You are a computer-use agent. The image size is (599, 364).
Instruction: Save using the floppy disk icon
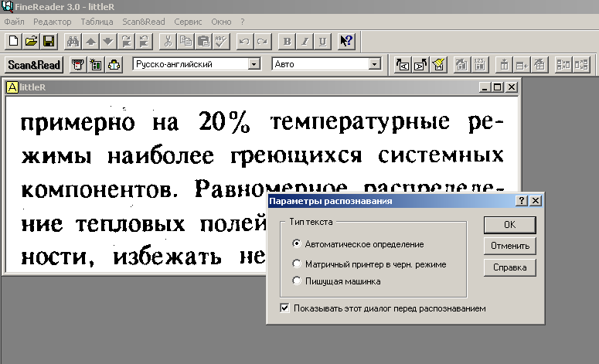point(49,41)
